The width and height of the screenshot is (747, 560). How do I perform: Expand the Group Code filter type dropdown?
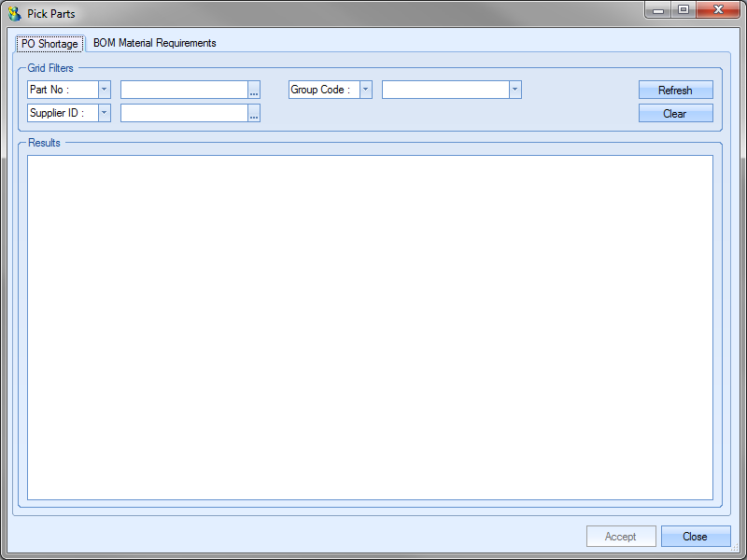[x=366, y=90]
